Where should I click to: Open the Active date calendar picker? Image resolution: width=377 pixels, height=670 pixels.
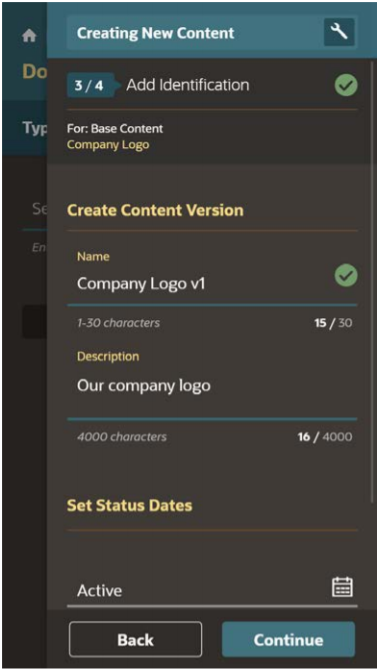click(342, 587)
